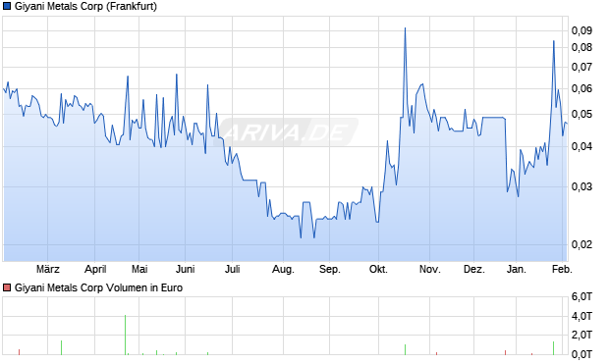The width and height of the screenshot is (609, 364).
Task: Click the 0,03 price axis value
Action: pyautogui.click(x=581, y=186)
